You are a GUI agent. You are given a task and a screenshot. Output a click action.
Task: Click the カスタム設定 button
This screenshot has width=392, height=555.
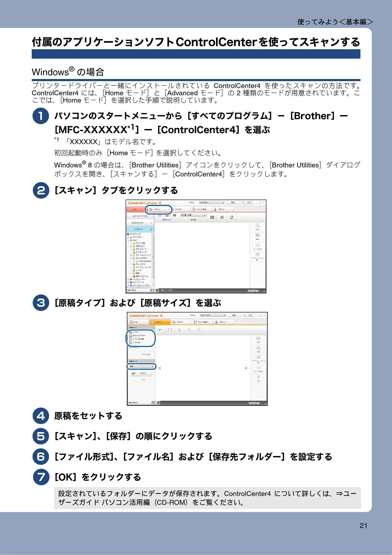(146, 354)
